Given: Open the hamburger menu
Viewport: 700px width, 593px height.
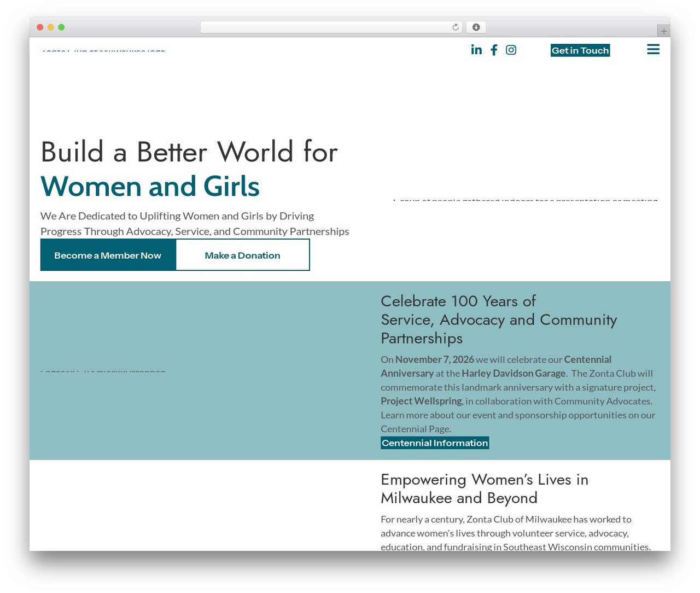Looking at the screenshot, I should coord(653,49).
